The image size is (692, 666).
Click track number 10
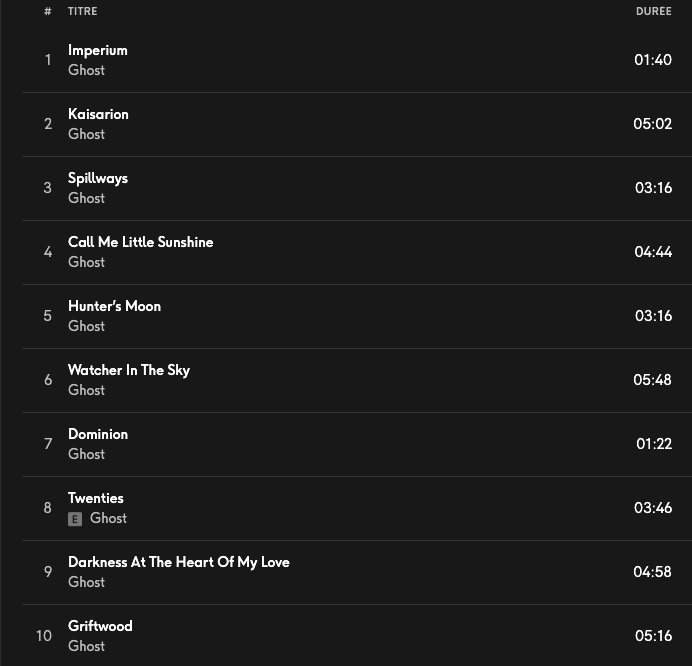click(44, 636)
